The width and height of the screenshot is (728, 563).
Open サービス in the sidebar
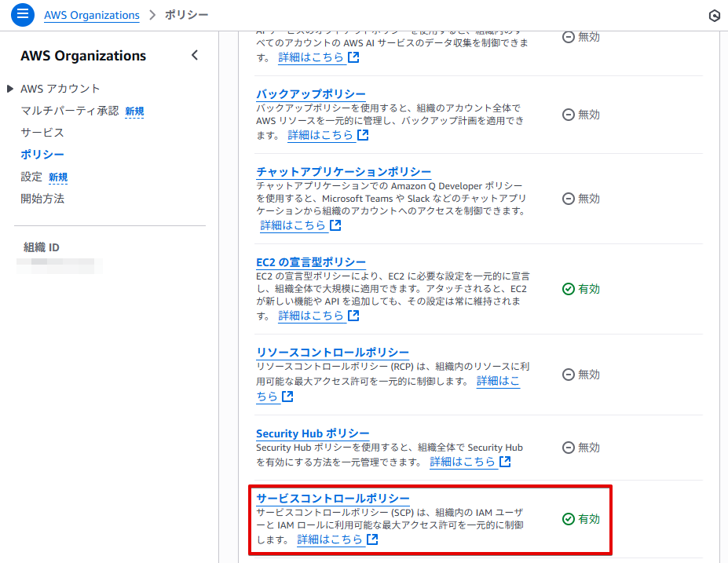[x=42, y=132]
